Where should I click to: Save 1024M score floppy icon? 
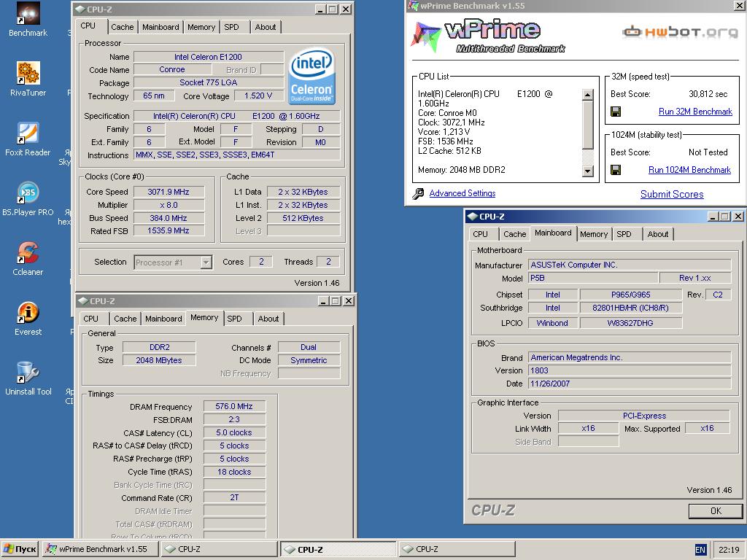616,170
